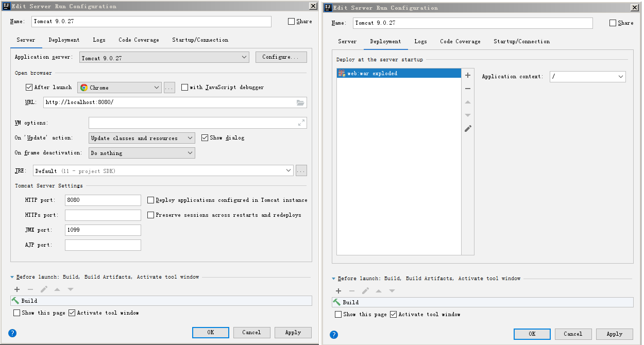644x345 pixels.
Task: Collapse the Before launch section in the left dialog
Action: (x=12, y=277)
